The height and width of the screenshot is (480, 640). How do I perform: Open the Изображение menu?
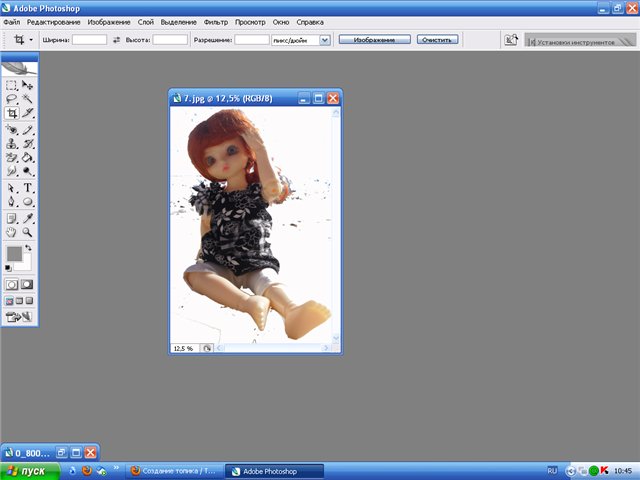tap(107, 21)
